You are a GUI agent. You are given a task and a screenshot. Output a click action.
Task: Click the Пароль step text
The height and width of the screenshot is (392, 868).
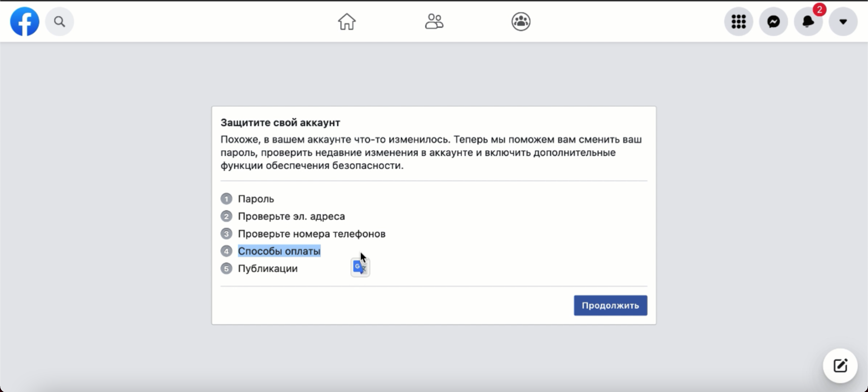click(x=256, y=199)
